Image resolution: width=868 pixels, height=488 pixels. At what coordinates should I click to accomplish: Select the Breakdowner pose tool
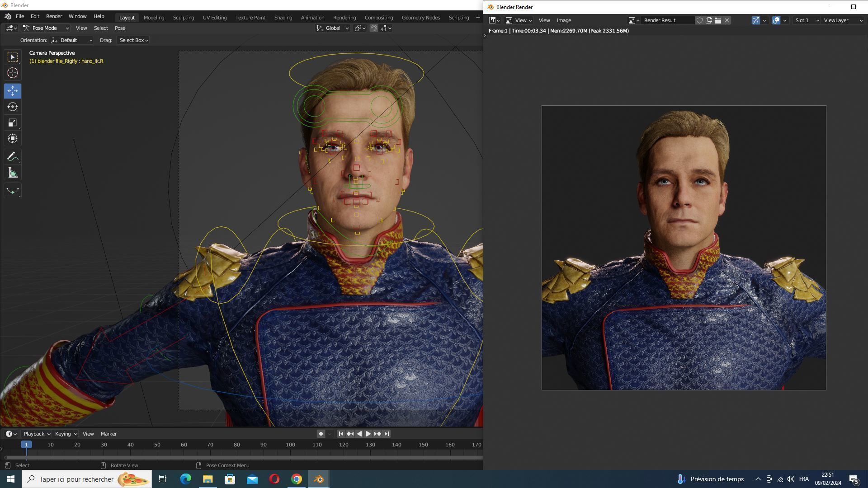[13, 191]
